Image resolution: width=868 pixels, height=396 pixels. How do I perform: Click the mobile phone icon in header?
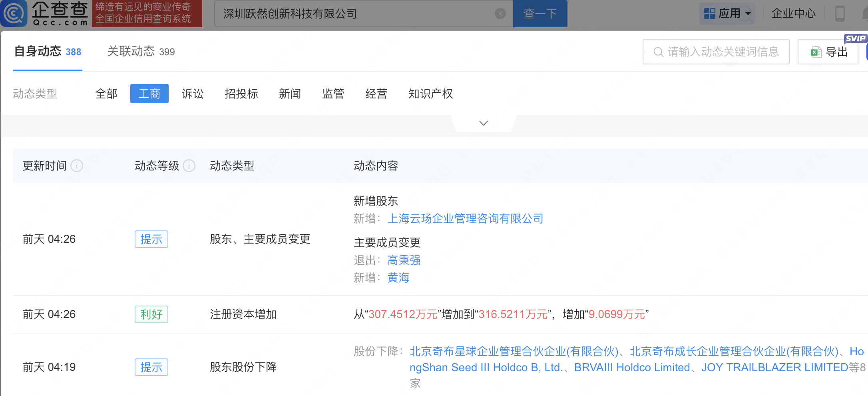(840, 14)
